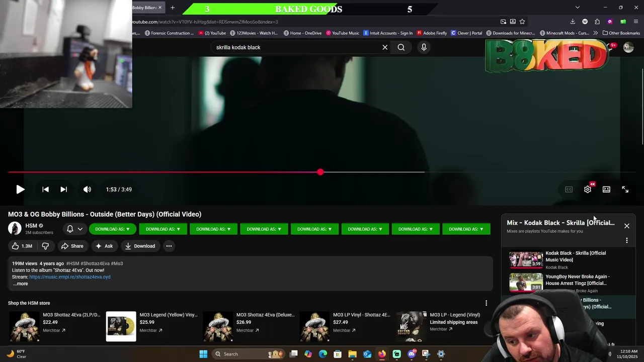Dislike the video with thumbs down
Image resolution: width=644 pixels, height=362 pixels.
pyautogui.click(x=45, y=246)
